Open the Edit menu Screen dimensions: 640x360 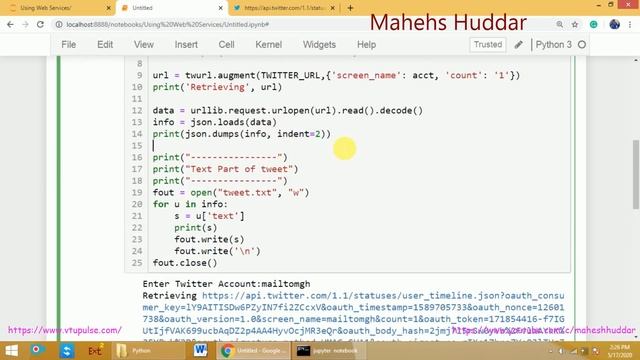tap(105, 44)
